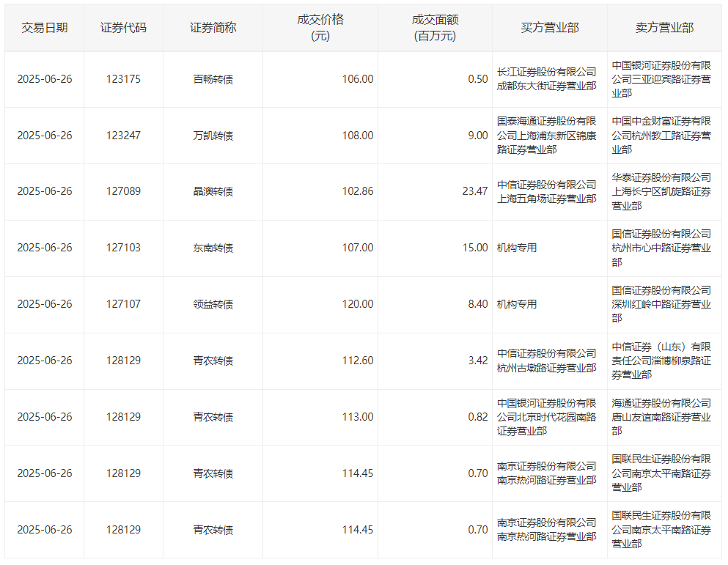Screen dimensions: 728x565
Task: Select the 证券简称 column header
Action: click(x=213, y=28)
